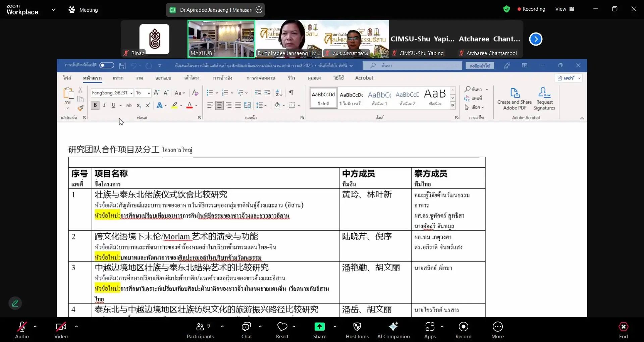Open the Chat panel in Zoom
Viewport: 644px width, 342px height.
pyautogui.click(x=247, y=330)
